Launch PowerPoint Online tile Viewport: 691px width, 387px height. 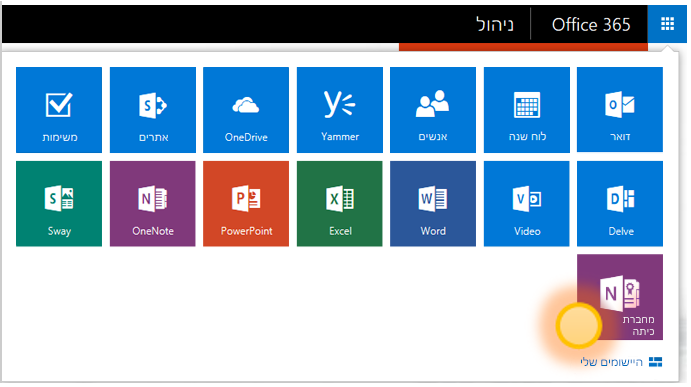[246, 204]
